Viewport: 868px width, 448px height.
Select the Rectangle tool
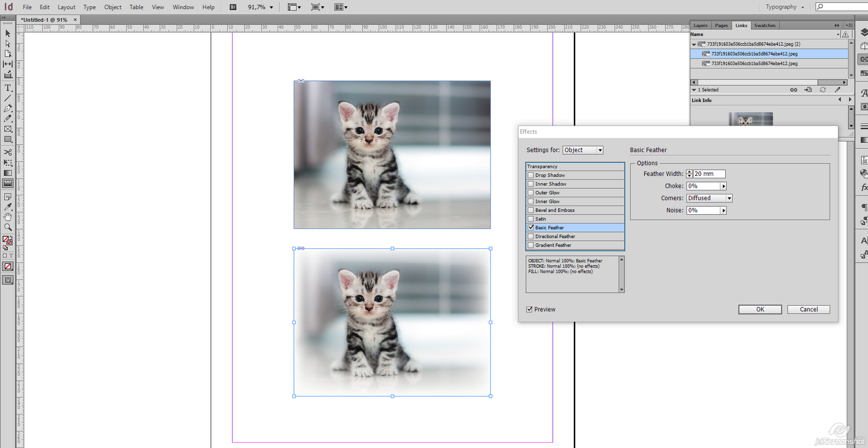(8, 139)
